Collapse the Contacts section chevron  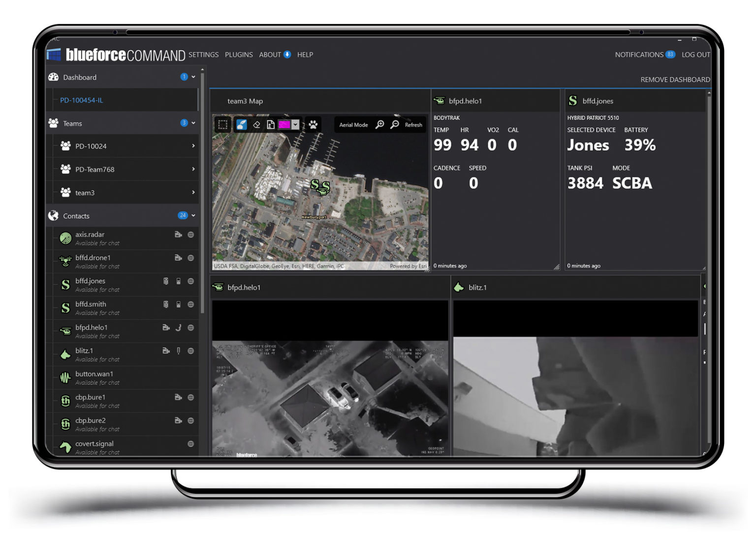click(x=193, y=216)
